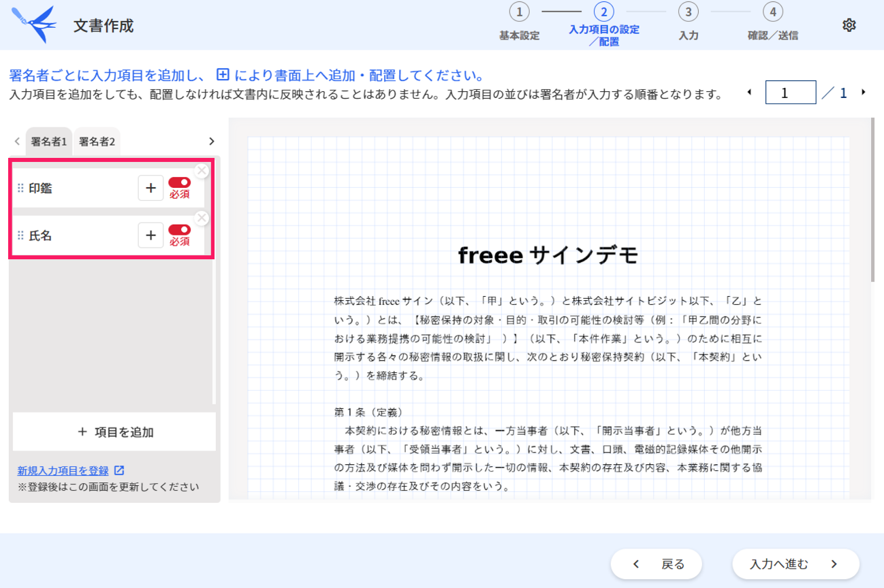Image resolution: width=884 pixels, height=588 pixels.
Task: Switch to 署名者2 tab
Action: pyautogui.click(x=97, y=142)
